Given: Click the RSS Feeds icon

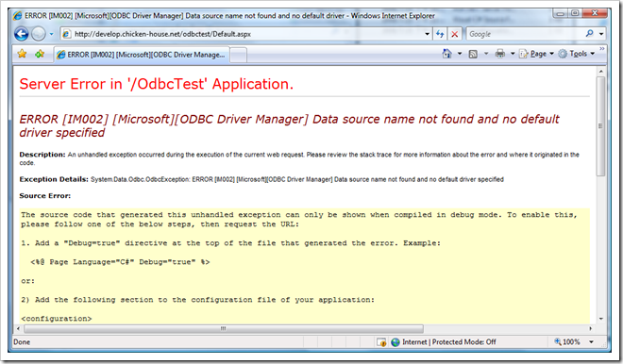Looking at the screenshot, I should [473, 54].
